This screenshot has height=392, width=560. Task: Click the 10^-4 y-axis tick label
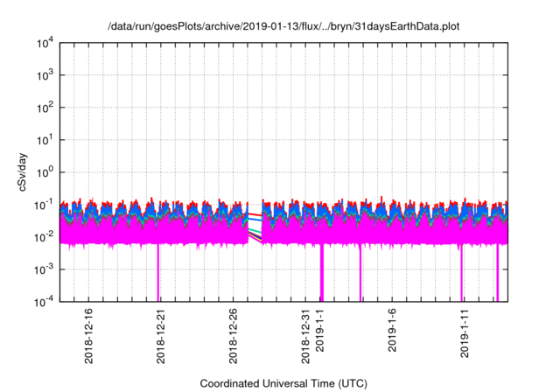click(45, 302)
